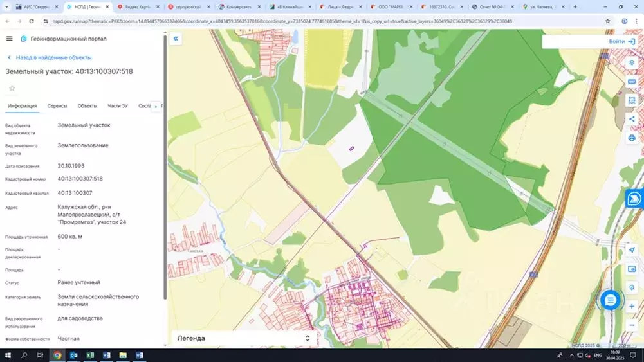The image size is (644, 362).
Task: Click the cadastral number 40:13:100307:518 value
Action: (x=80, y=179)
